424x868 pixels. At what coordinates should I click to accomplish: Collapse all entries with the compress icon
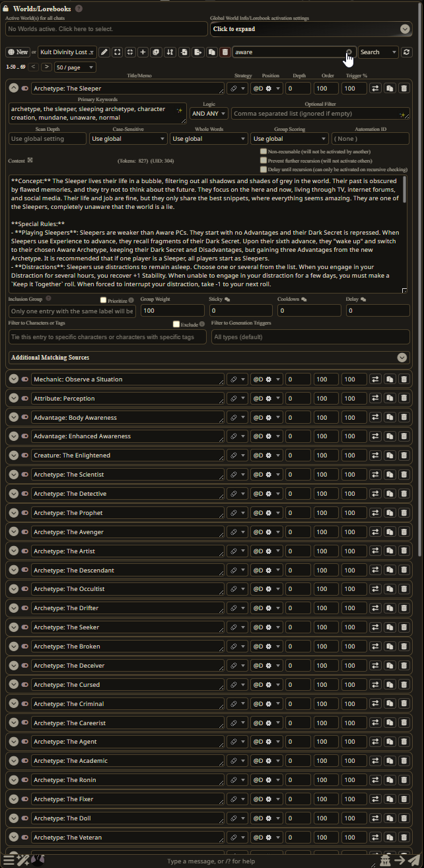pyautogui.click(x=130, y=52)
